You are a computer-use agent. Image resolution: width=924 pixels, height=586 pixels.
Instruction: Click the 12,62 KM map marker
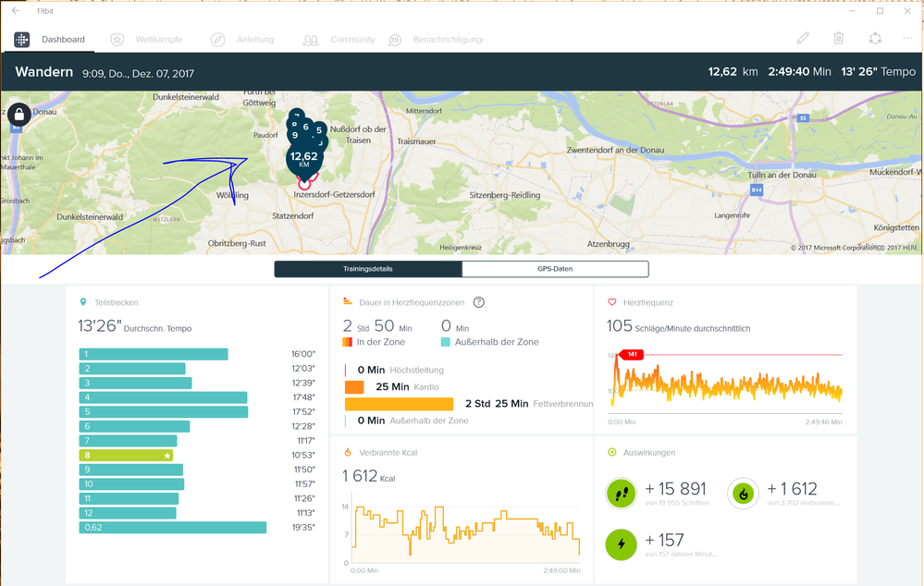[304, 159]
